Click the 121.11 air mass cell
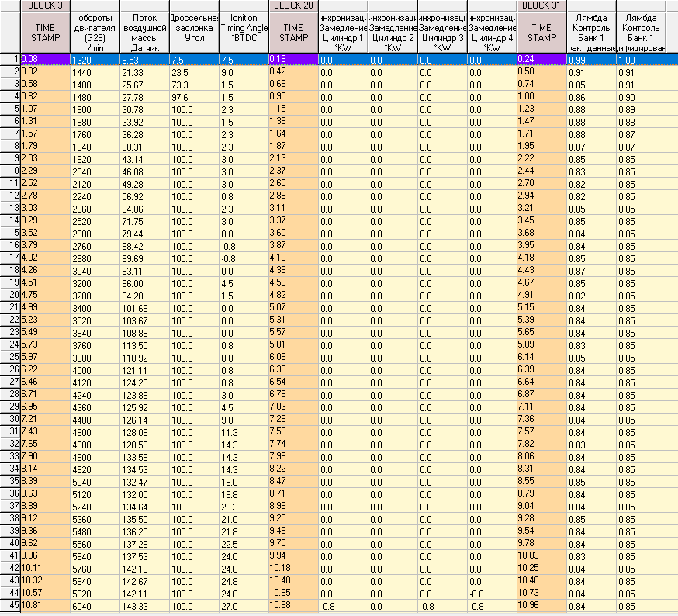Viewport: 678px width, 616px height. (144, 369)
